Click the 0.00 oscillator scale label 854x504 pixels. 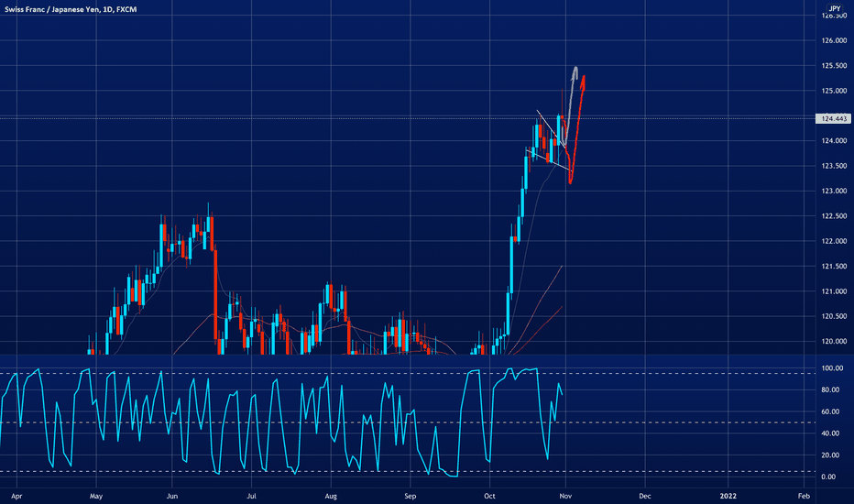pos(828,477)
